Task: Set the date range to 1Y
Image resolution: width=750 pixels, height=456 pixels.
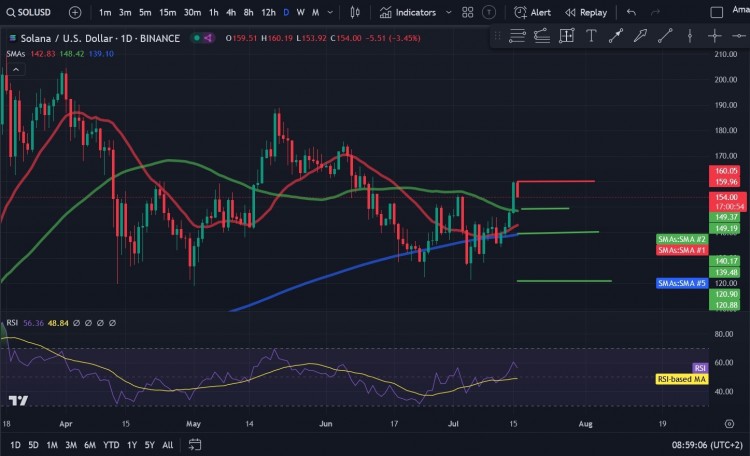Action: tap(132, 445)
